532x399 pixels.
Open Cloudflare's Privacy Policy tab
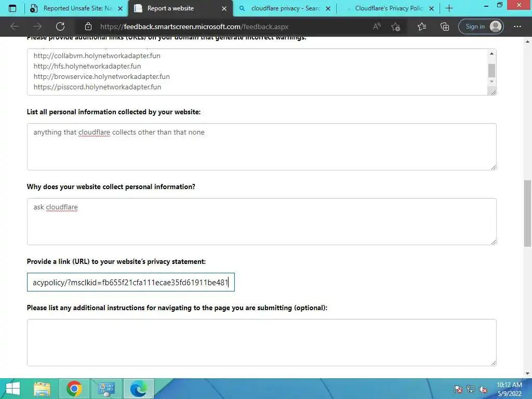pos(388,8)
